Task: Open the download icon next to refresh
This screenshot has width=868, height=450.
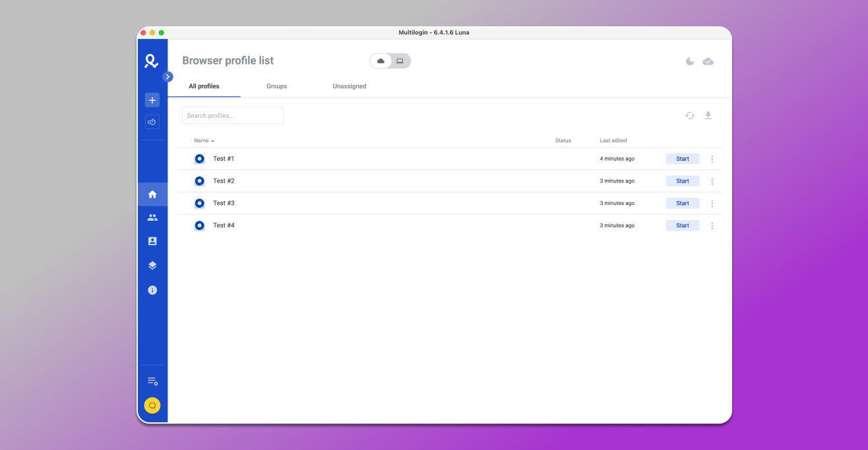Action: [708, 115]
